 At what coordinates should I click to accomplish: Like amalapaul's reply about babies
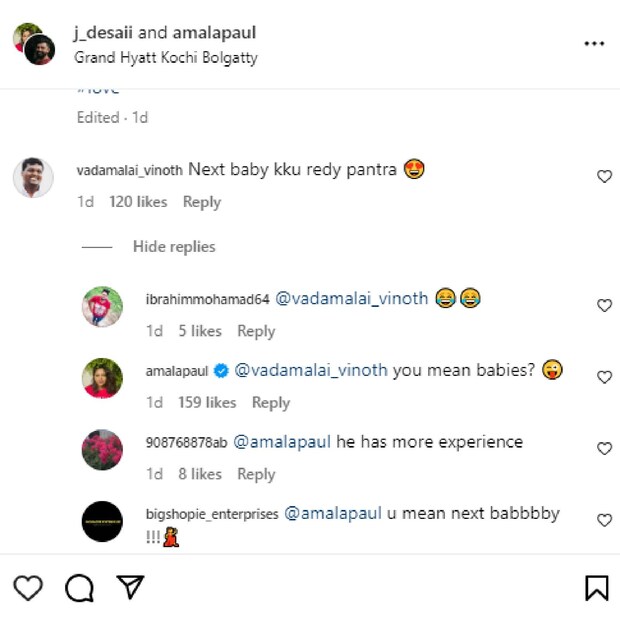click(x=604, y=378)
